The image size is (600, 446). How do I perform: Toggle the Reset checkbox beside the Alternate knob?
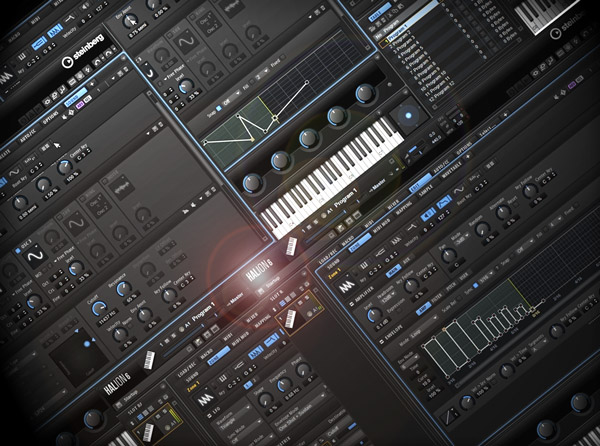(x=517, y=205)
